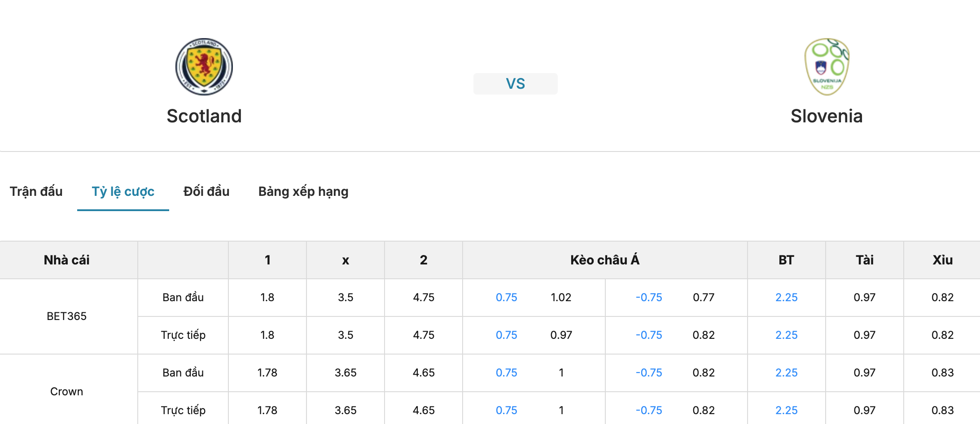Screen dimensions: 980x424
Task: Click Crown Ban đầu 3.65 draw odds
Action: point(346,373)
